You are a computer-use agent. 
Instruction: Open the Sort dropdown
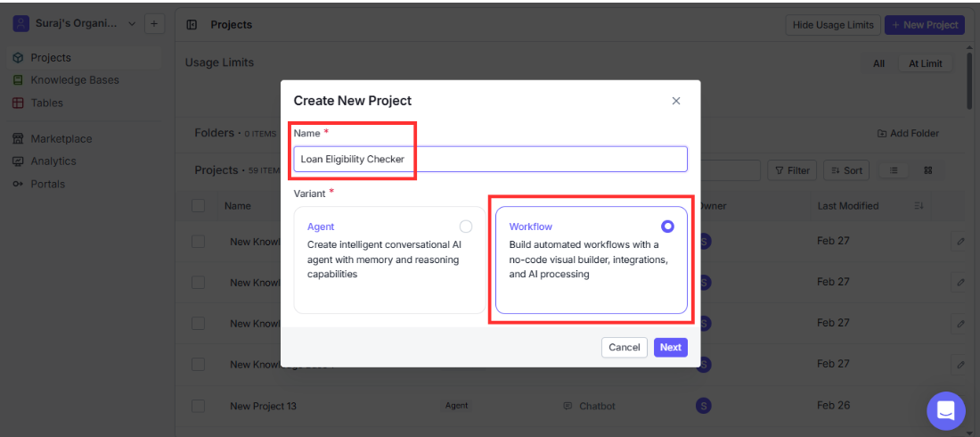click(x=846, y=170)
